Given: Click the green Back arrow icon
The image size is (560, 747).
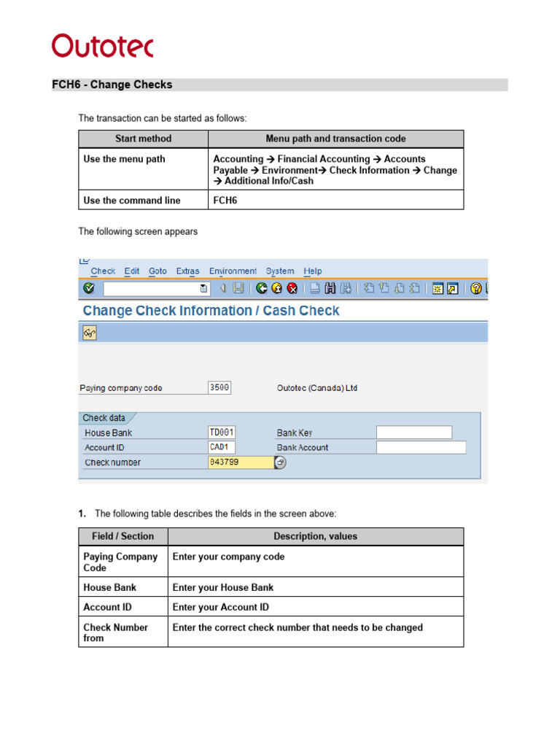Looking at the screenshot, I should pos(262,288).
